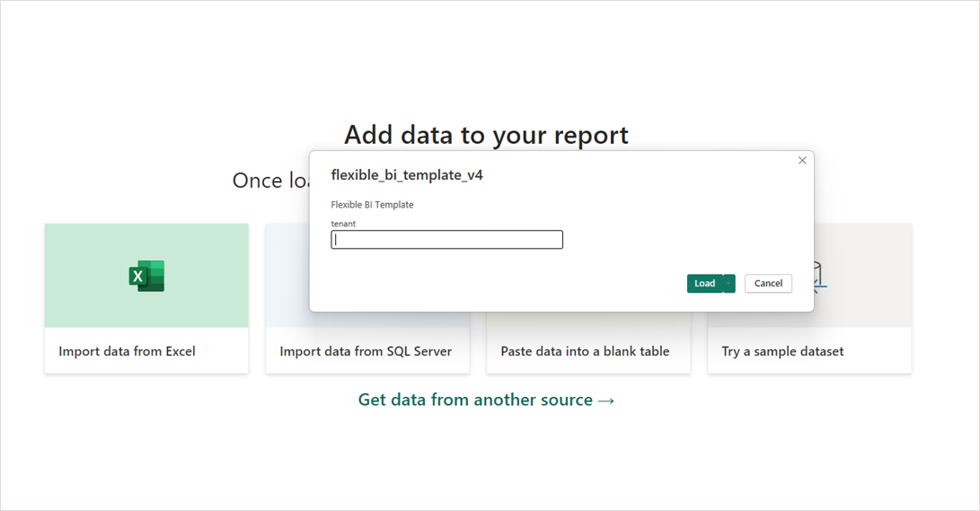This screenshot has width=980, height=511.
Task: Open Get data from another source link
Action: [486, 400]
